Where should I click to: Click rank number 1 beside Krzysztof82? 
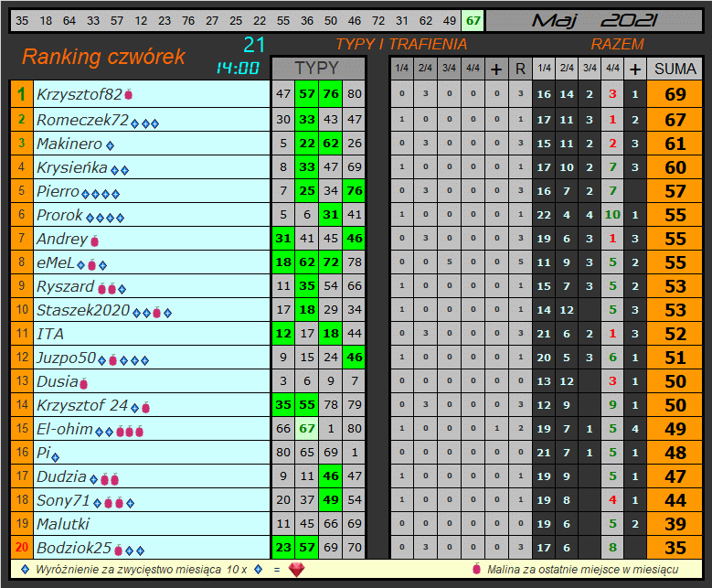click(21, 94)
